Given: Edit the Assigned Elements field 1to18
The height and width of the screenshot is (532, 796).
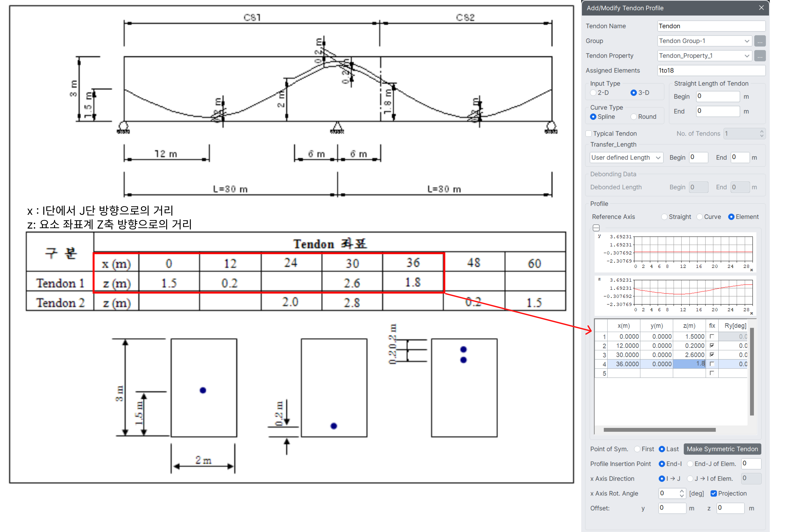Looking at the screenshot, I should (711, 71).
